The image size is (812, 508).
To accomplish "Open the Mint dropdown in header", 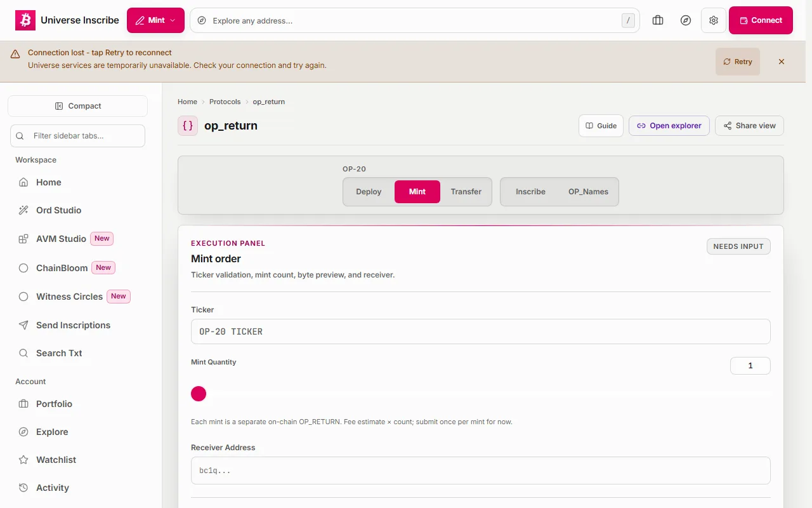I will click(x=155, y=20).
